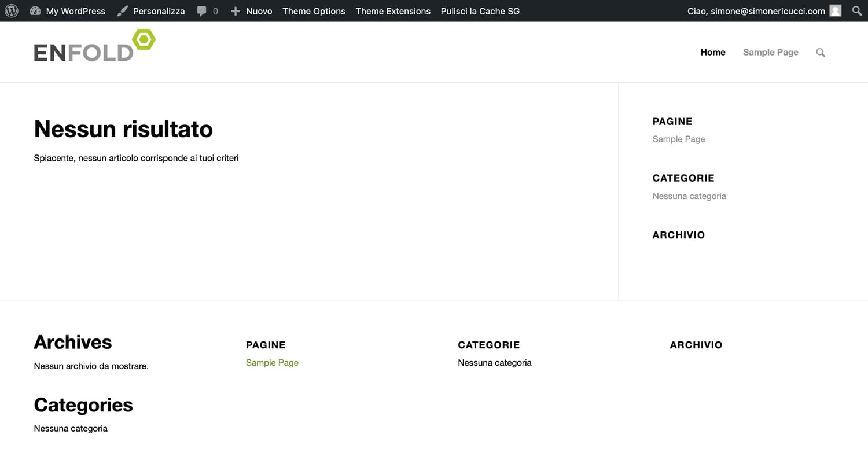Open the comments bubble icon

click(x=201, y=11)
